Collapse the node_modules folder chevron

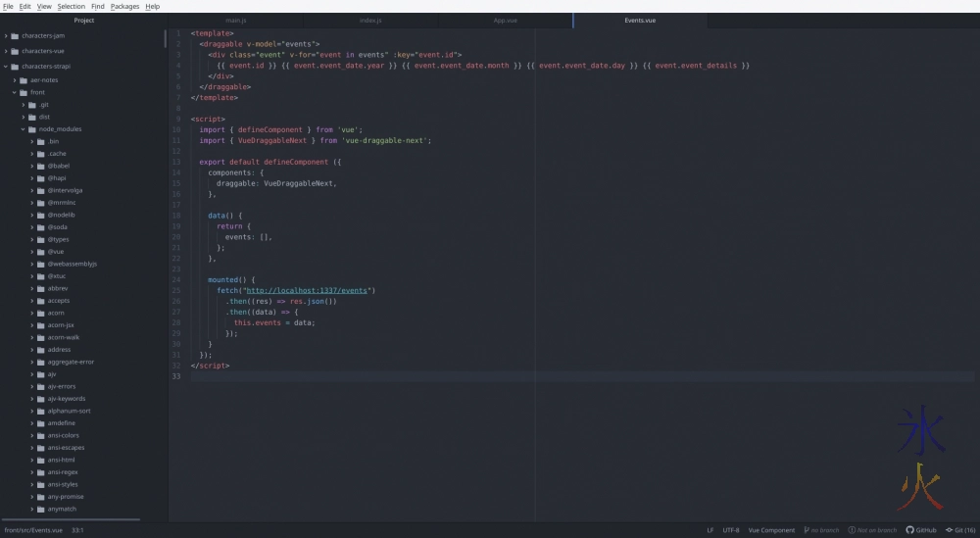coord(23,129)
